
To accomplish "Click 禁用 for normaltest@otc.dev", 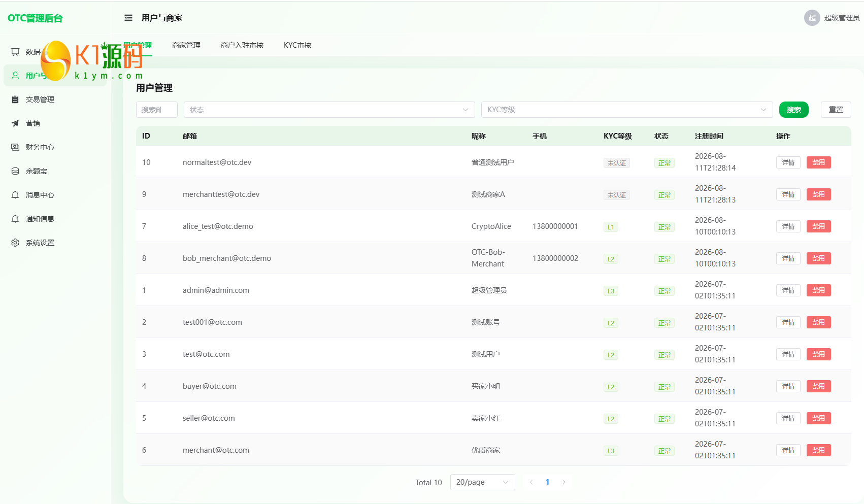I will pyautogui.click(x=819, y=162).
